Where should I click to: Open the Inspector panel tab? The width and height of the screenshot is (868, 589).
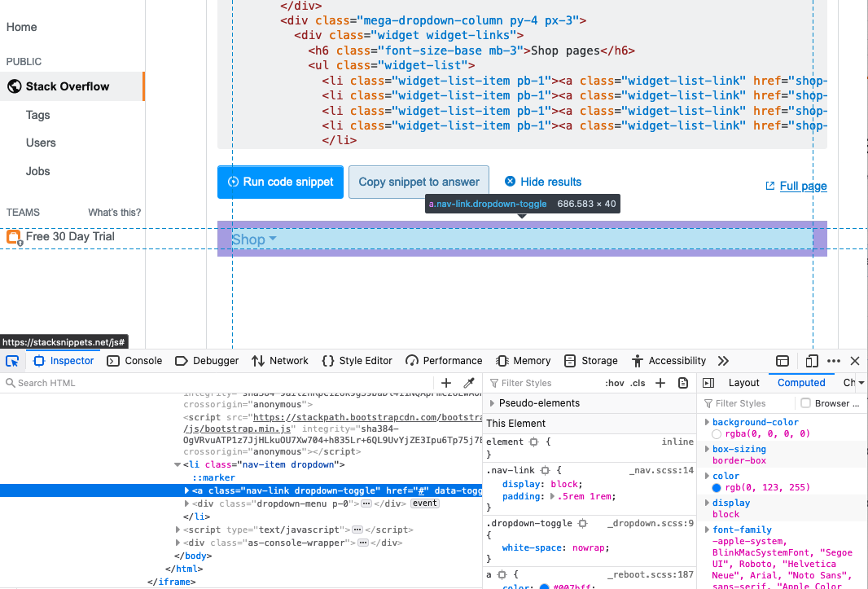point(64,361)
